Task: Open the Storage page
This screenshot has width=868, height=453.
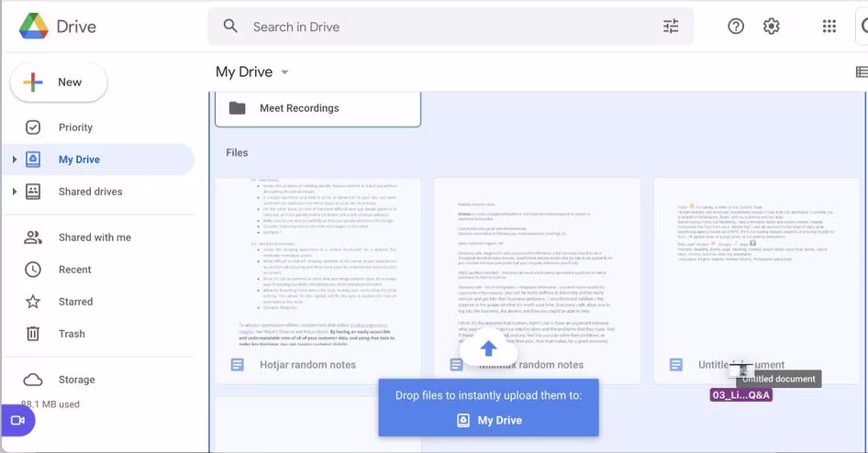Action: [98, 380]
